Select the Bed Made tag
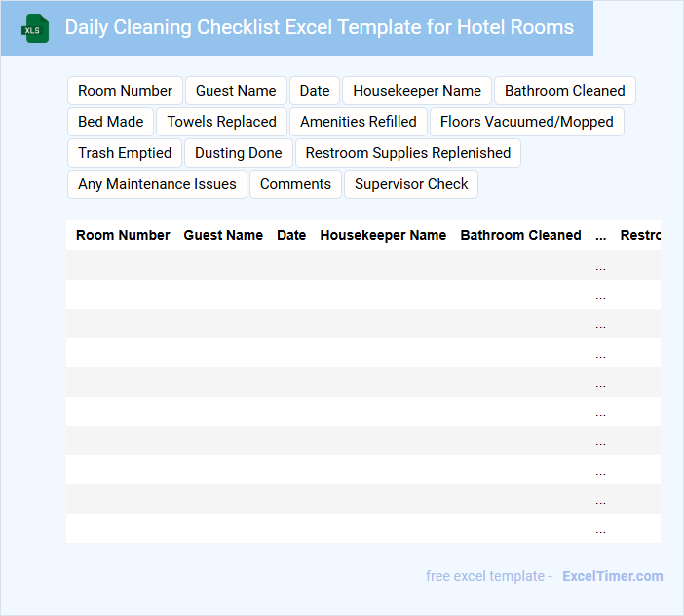 click(x=110, y=122)
